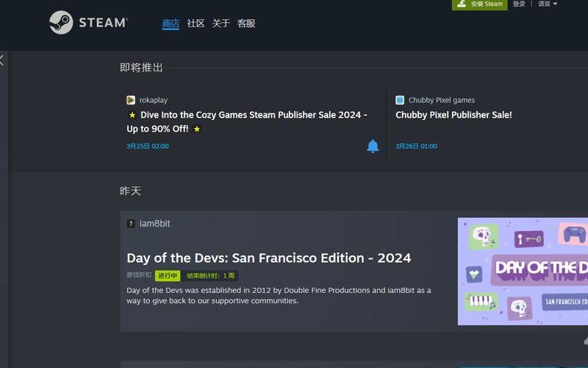Image resolution: width=588 pixels, height=368 pixels.
Task: Click the 即将推出 section heading
Action: click(x=141, y=68)
